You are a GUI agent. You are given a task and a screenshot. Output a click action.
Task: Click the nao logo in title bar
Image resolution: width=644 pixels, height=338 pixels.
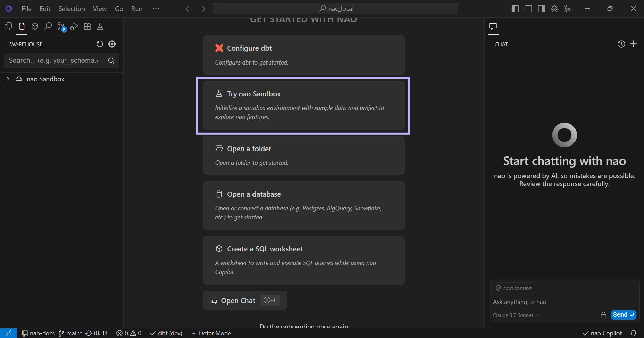9,9
